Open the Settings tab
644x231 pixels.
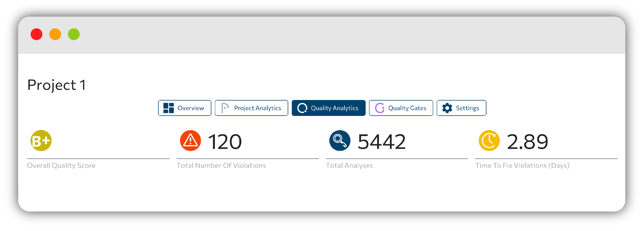coord(461,108)
